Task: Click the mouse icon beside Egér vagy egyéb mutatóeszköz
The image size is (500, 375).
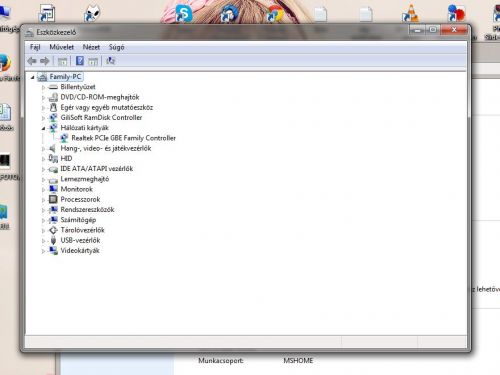Action: point(53,107)
